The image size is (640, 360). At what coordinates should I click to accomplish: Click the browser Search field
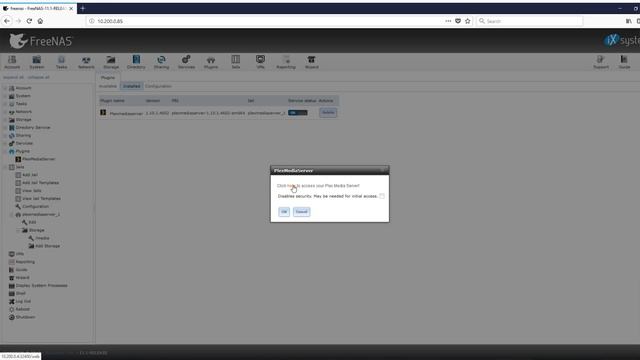pos(530,21)
